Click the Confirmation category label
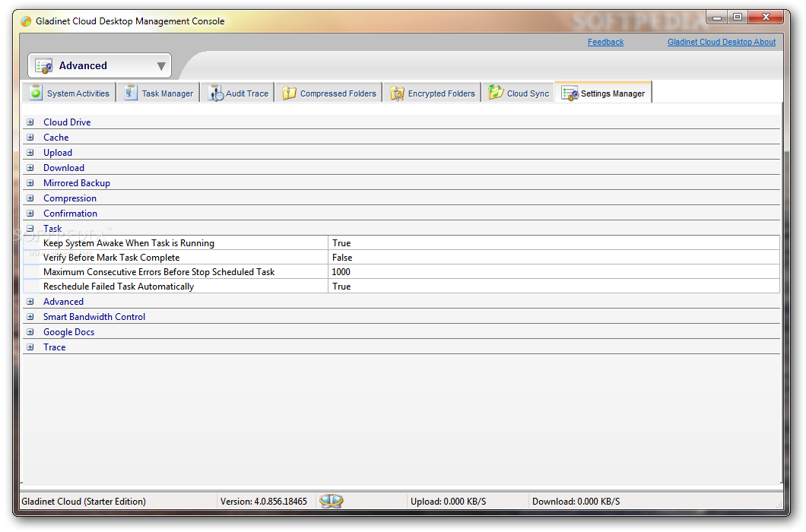Viewport: 806px width, 532px height. (71, 214)
